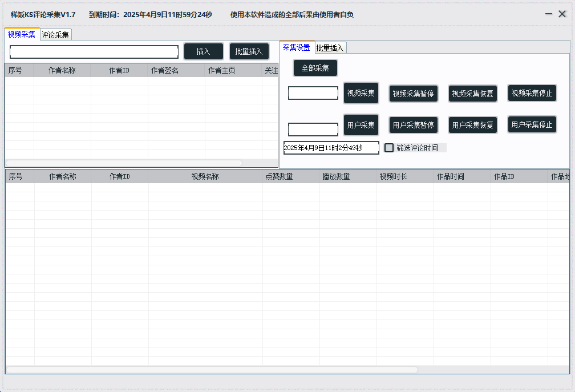The width and height of the screenshot is (575, 392).
Task: Enable the 筛选评论时间 checkbox
Action: [x=389, y=148]
